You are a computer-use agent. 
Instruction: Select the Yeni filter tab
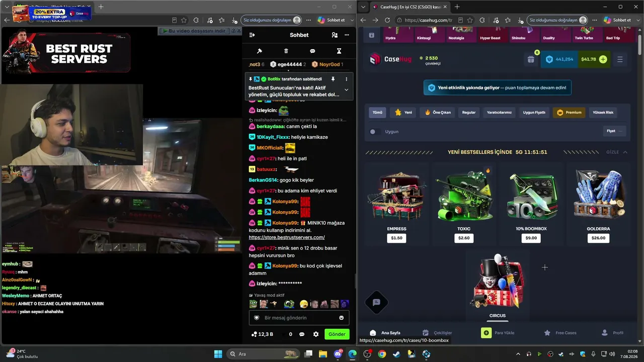pos(404,113)
